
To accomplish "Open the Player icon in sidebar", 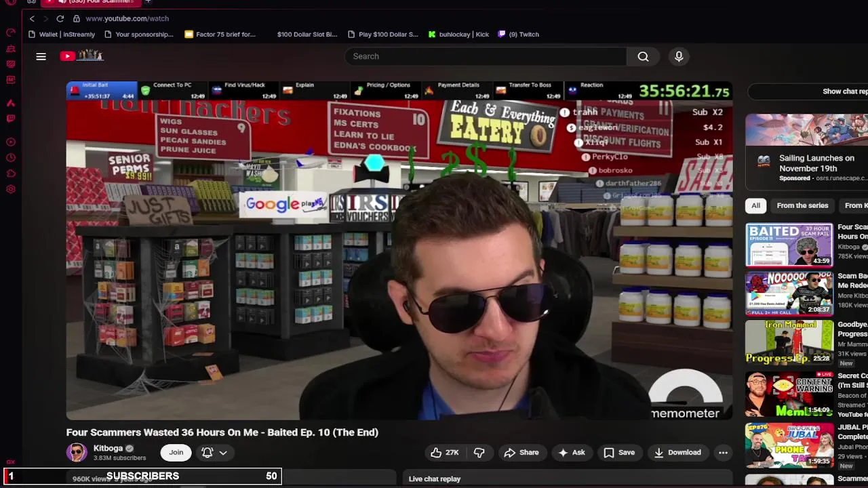I will click(x=11, y=142).
